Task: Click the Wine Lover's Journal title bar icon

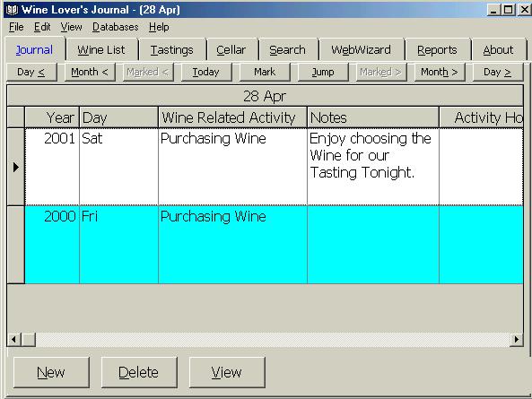Action: point(12,10)
